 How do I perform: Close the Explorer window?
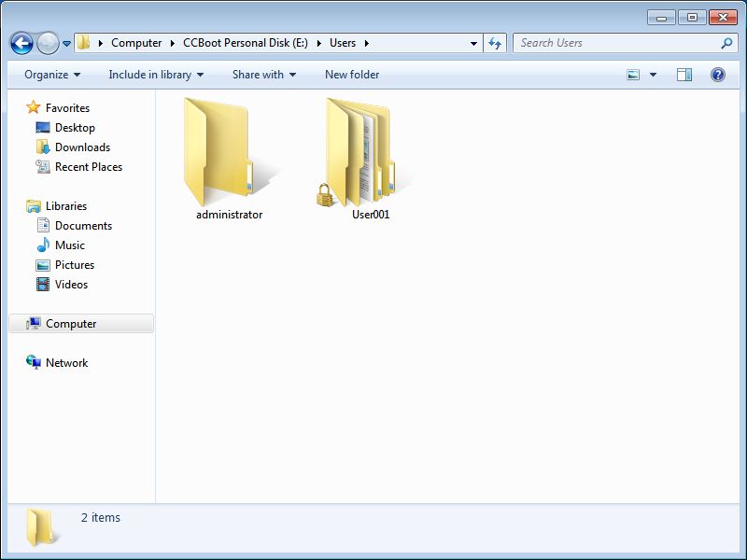pos(723,18)
